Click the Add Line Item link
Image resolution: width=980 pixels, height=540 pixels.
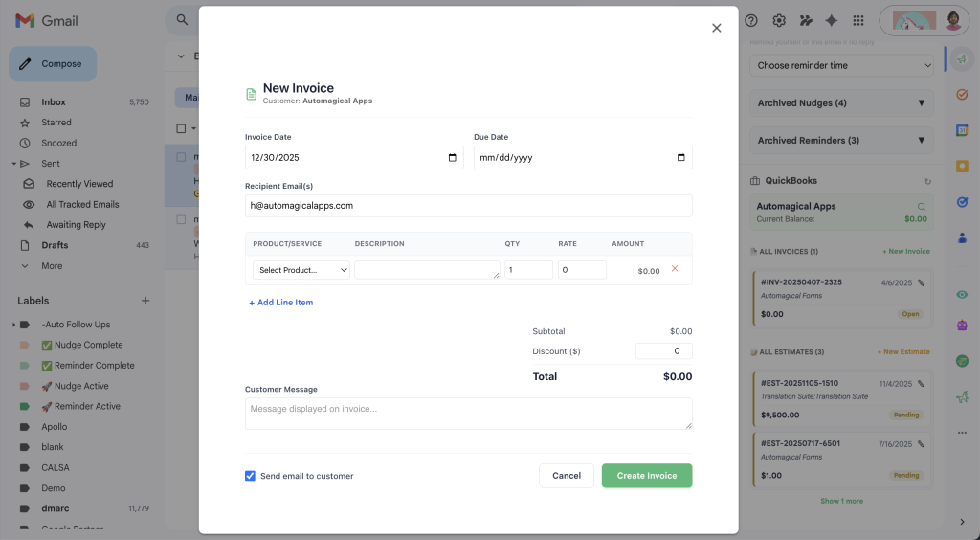point(281,303)
